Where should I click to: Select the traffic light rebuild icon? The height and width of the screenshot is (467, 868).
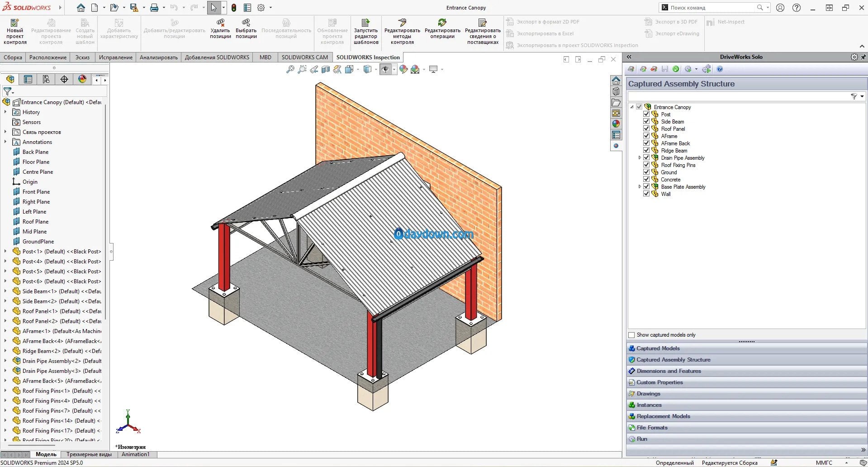tap(234, 8)
